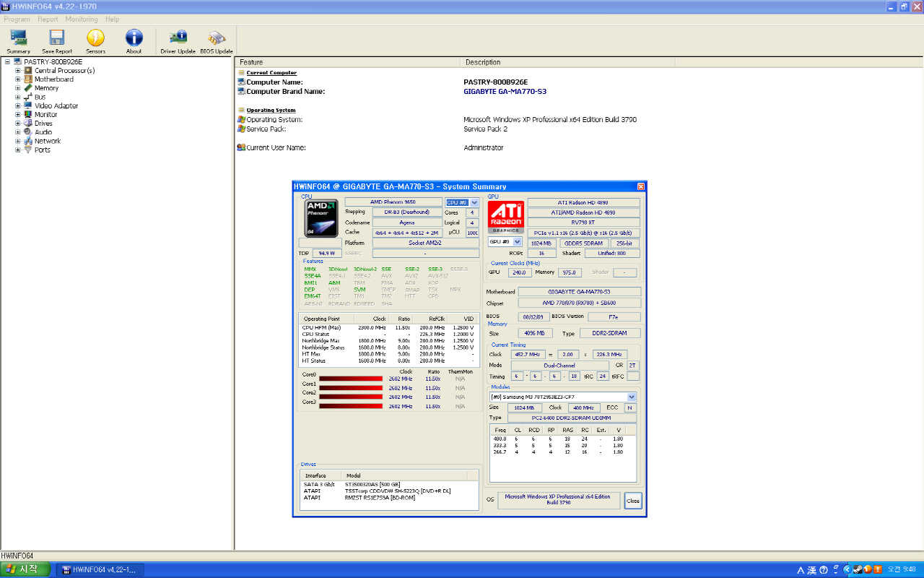Click the CPU HFM (Max) operating point row
Image resolution: width=924 pixels, height=578 pixels.
(388, 327)
